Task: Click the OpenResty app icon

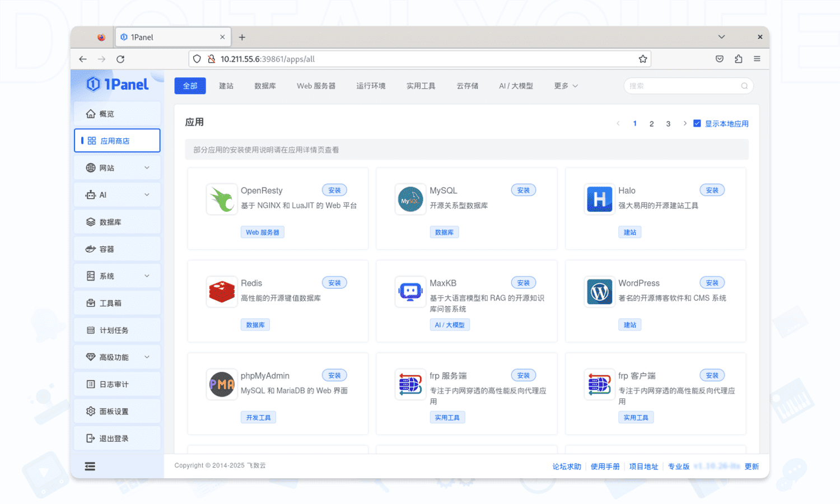Action: point(222,199)
